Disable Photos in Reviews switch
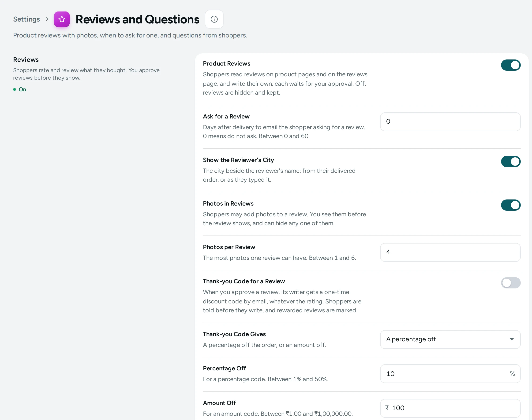This screenshot has height=420, width=532. [x=511, y=205]
